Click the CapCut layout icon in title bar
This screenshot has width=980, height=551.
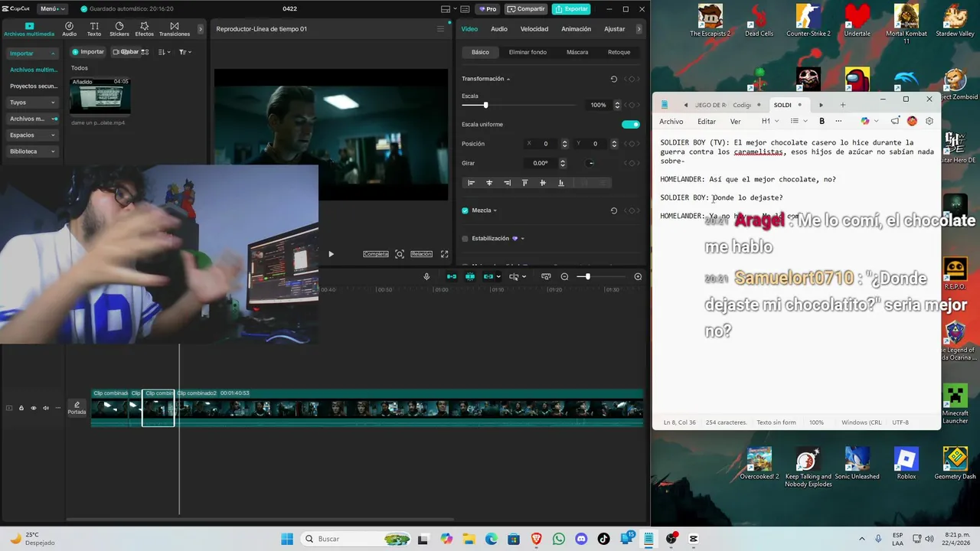446,9
